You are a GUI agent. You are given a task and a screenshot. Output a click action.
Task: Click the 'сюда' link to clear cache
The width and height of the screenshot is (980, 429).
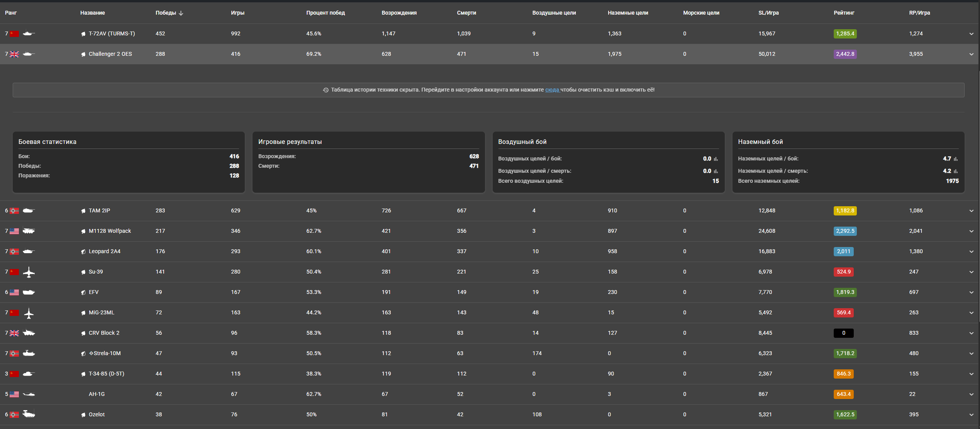(552, 90)
